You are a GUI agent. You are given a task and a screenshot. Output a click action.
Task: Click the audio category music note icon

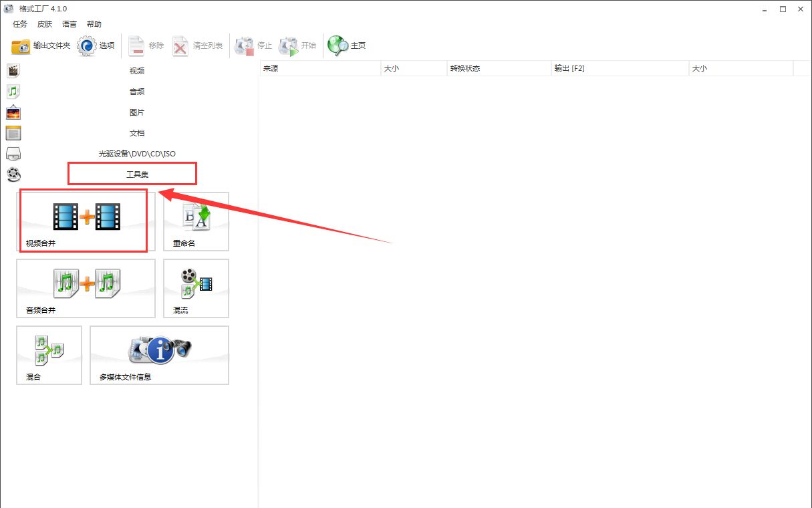13,92
